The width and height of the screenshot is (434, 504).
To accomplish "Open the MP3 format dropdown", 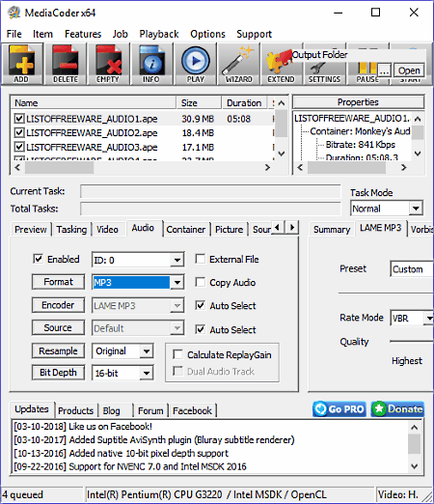I will pyautogui.click(x=138, y=282).
